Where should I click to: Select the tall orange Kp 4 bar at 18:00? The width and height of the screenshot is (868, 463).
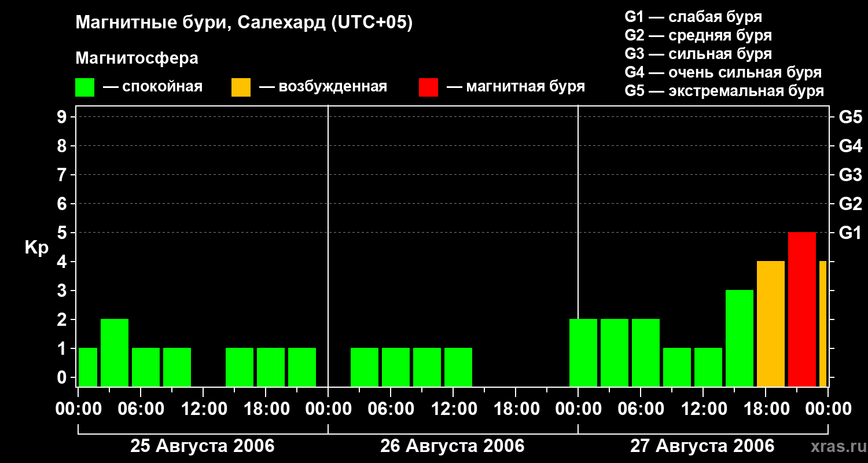(x=771, y=324)
